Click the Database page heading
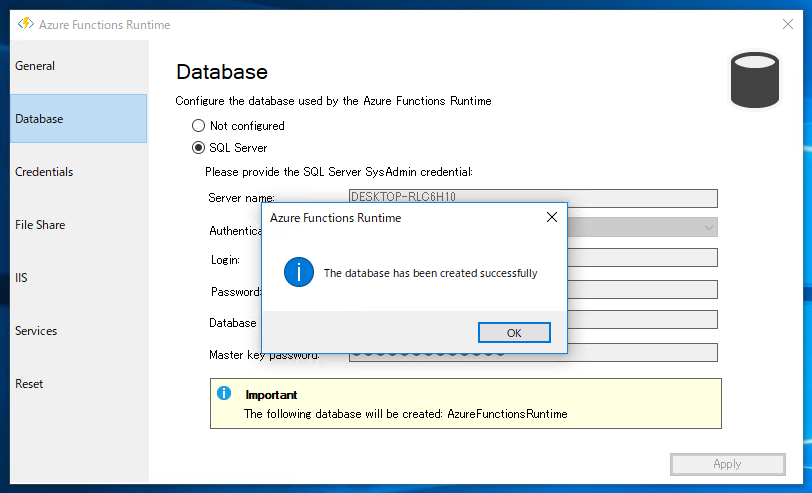 pyautogui.click(x=222, y=72)
